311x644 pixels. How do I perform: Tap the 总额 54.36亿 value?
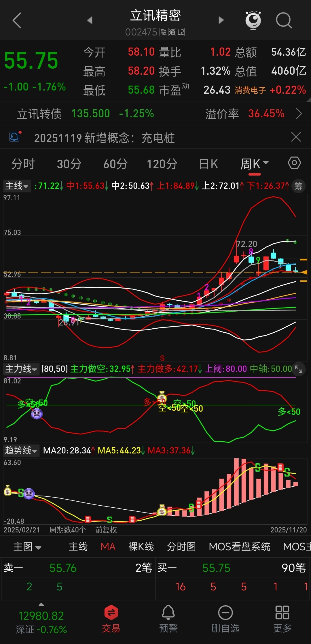(289, 52)
